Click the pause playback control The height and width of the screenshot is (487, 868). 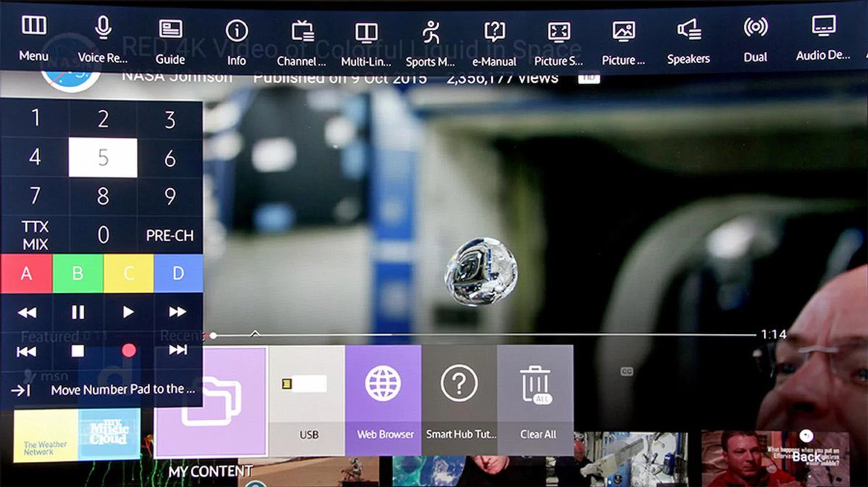pos(78,312)
